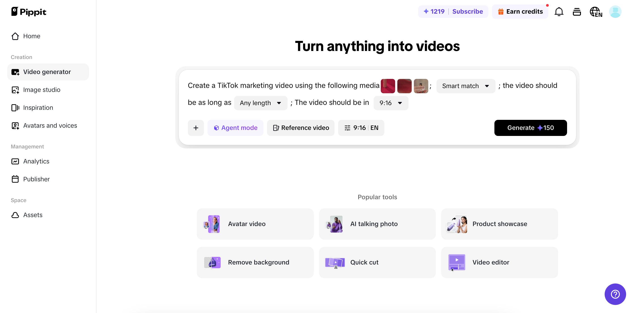Open the profile avatar menu
Viewport: 644px width, 313px height.
point(615,11)
